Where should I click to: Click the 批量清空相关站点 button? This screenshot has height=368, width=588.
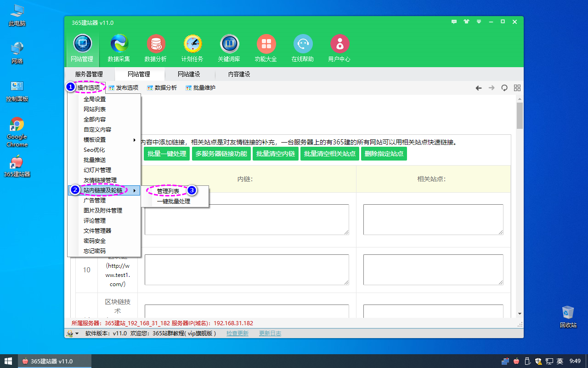click(330, 154)
